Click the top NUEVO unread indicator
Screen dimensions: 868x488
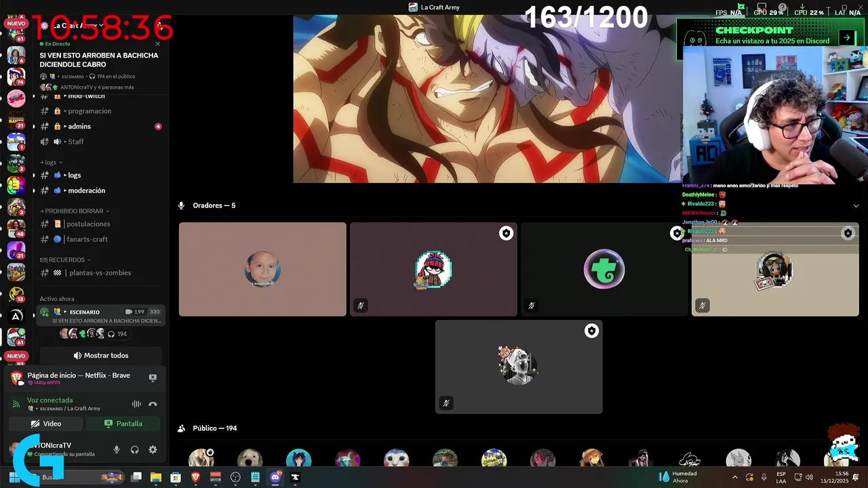[16, 23]
